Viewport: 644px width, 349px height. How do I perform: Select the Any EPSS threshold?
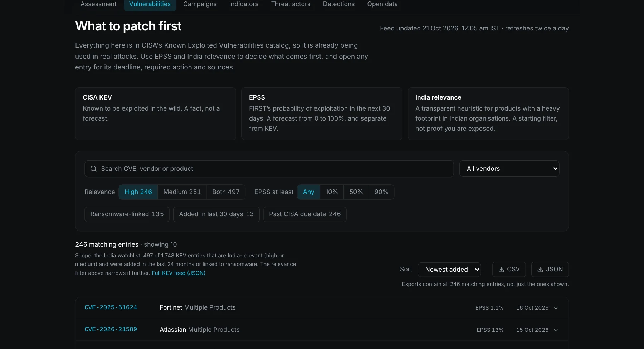[x=308, y=192]
